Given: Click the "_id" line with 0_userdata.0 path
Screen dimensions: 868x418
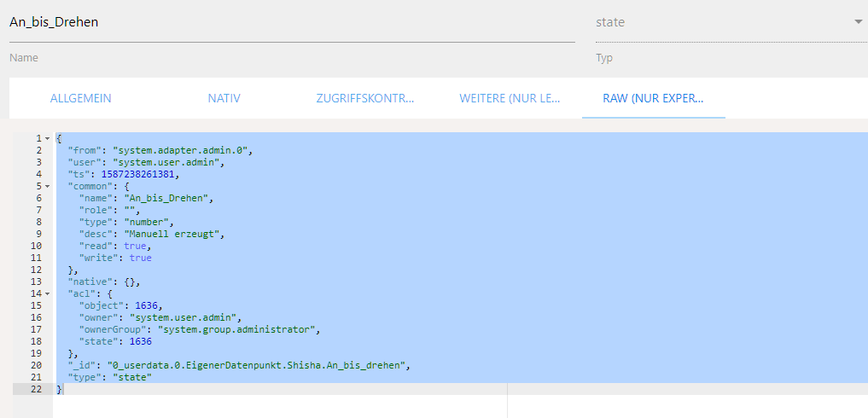Looking at the screenshot, I should point(241,366).
